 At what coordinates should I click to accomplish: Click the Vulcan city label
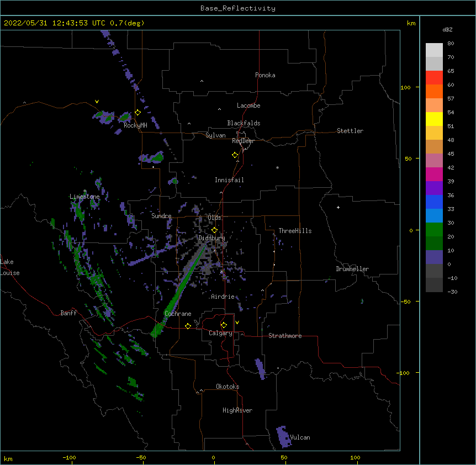[x=300, y=437]
